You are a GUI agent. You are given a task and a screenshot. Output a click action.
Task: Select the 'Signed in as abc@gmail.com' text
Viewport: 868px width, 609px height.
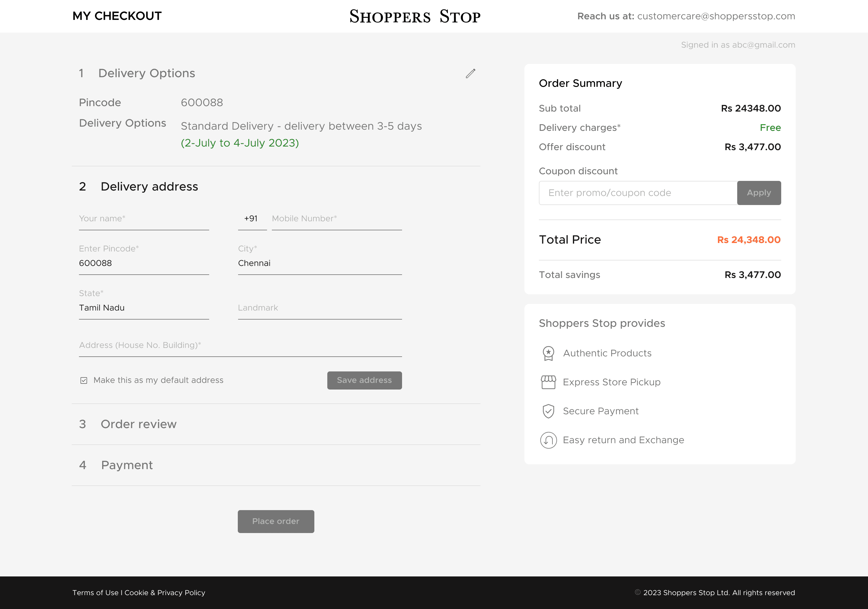click(x=738, y=45)
